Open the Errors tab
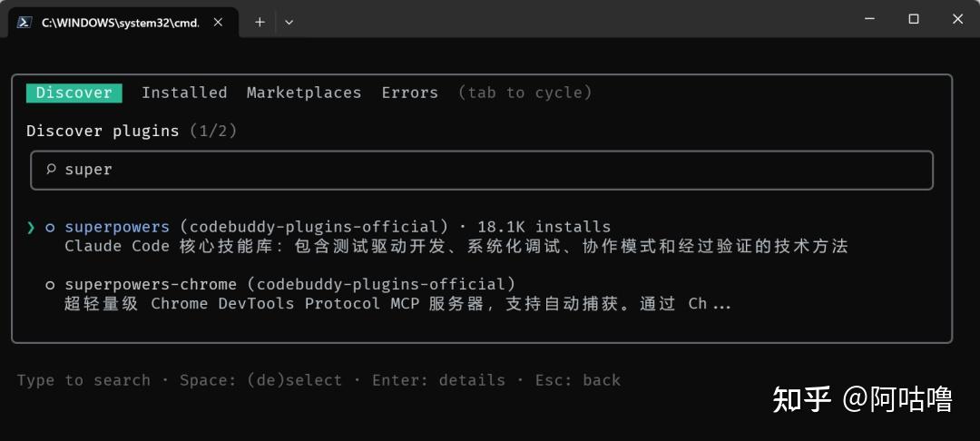The image size is (980, 441). pyautogui.click(x=409, y=93)
